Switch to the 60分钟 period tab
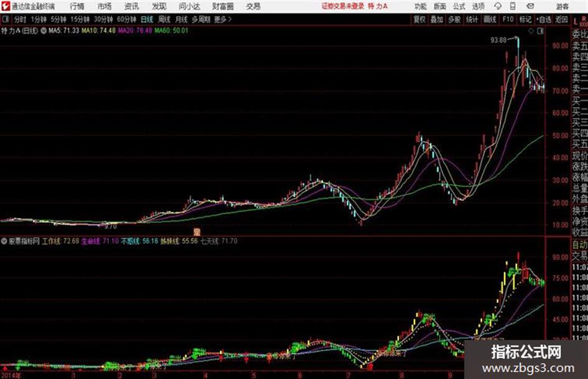 click(x=127, y=19)
